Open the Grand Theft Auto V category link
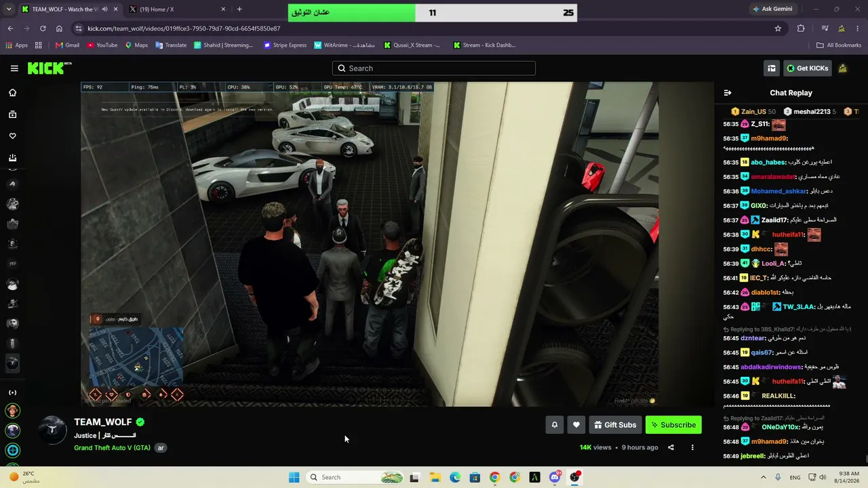Screen dimensions: 868x488 [112, 448]
